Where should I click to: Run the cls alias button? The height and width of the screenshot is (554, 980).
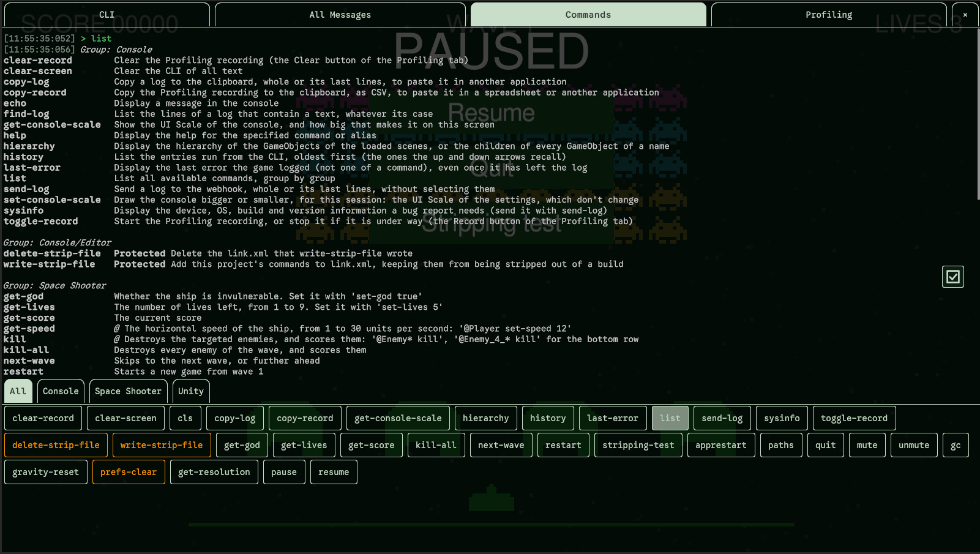tap(185, 418)
